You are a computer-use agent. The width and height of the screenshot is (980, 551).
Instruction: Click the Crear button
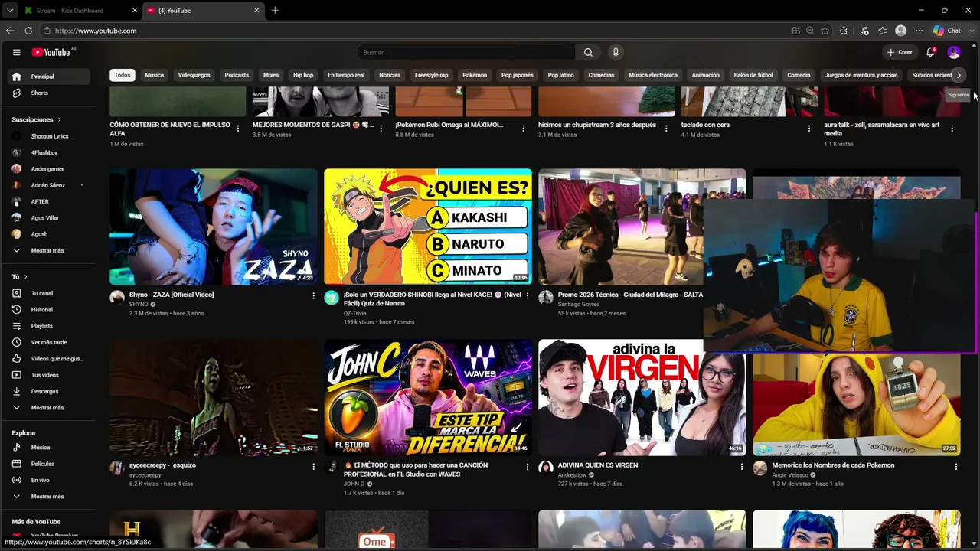click(900, 52)
